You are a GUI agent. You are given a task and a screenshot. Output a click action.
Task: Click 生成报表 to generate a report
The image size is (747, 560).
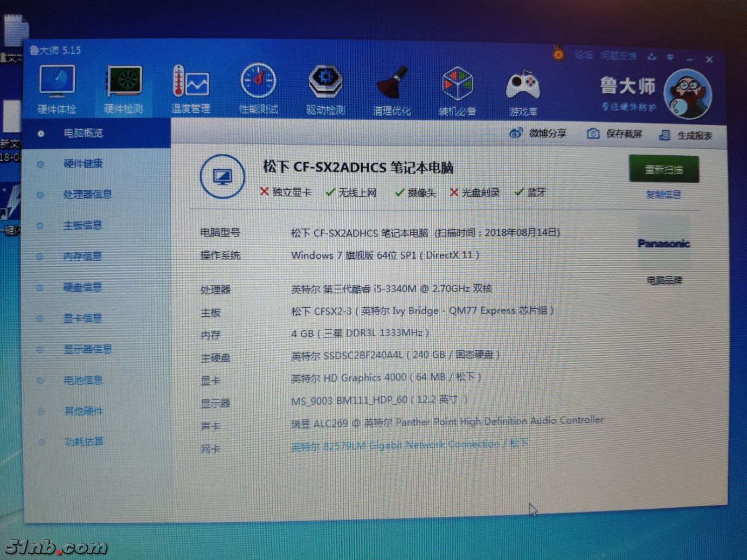pos(686,135)
